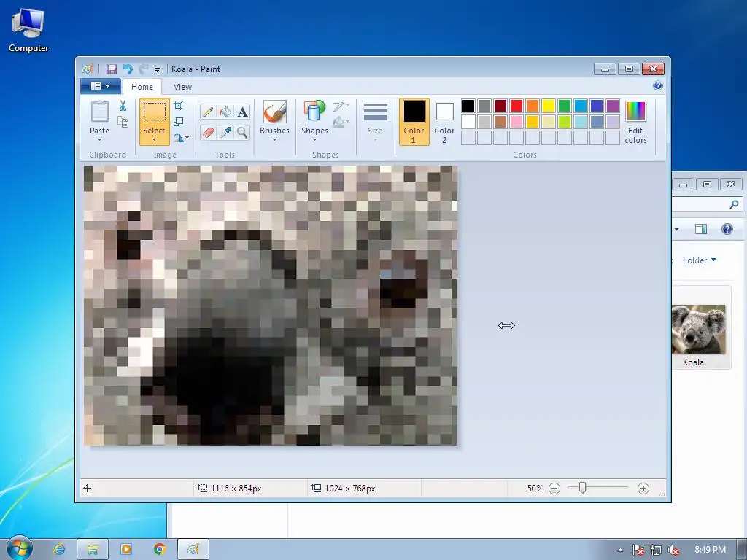Open the shape Fill dropdown

(341, 122)
